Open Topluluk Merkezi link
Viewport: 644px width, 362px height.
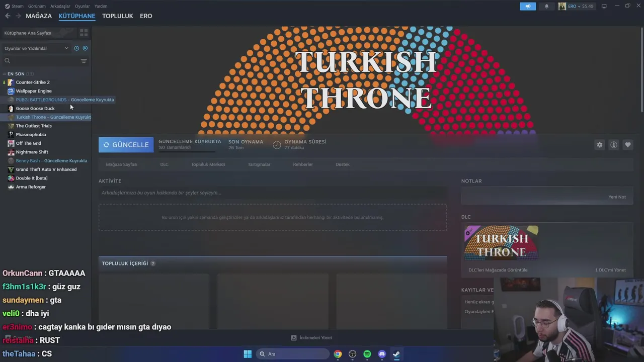208,164
